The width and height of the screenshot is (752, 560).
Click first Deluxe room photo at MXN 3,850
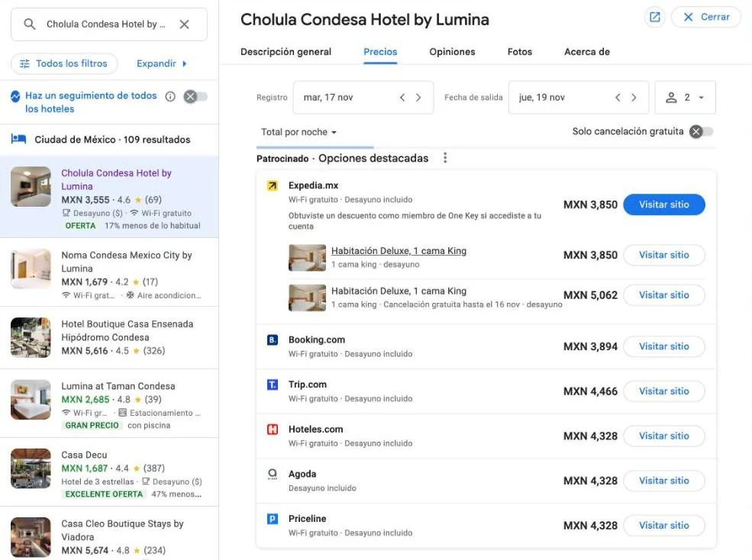[x=307, y=257]
